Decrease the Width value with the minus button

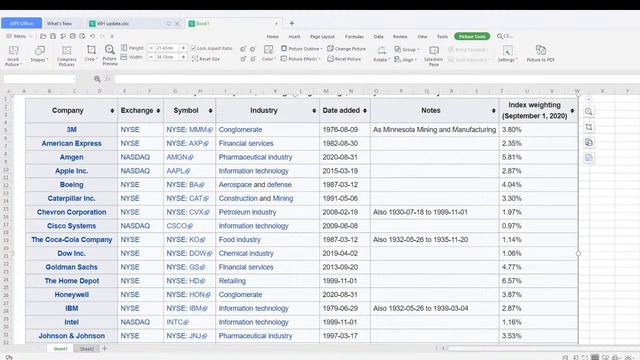coord(151,57)
